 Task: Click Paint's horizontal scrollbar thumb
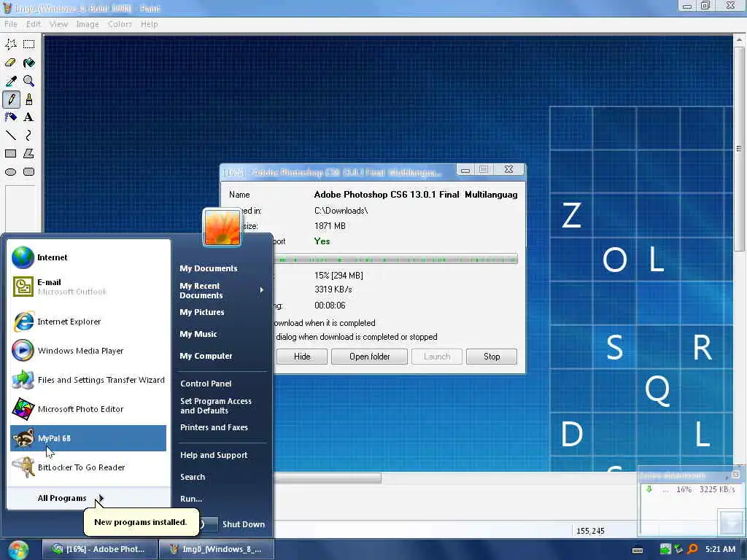(328, 478)
